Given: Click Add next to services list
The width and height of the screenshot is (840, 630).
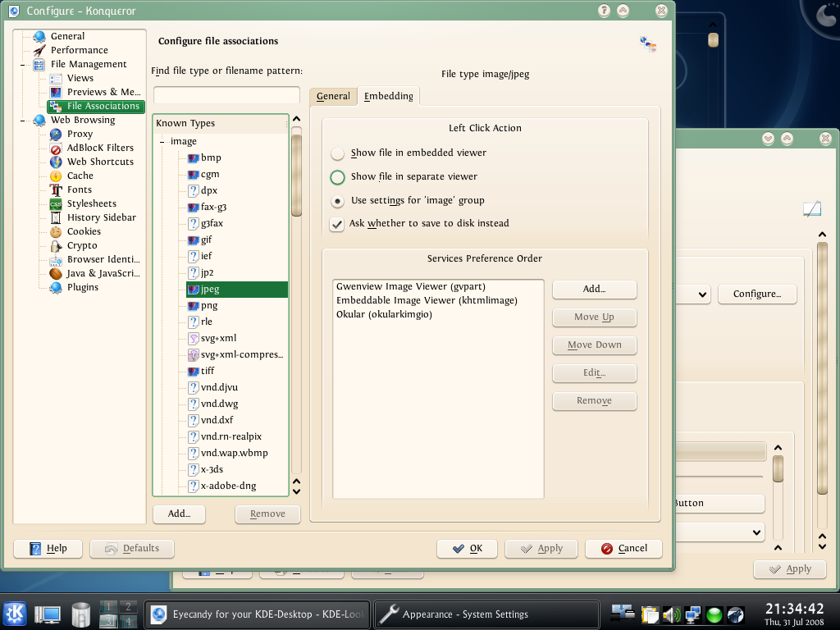Looking at the screenshot, I should pyautogui.click(x=594, y=290).
